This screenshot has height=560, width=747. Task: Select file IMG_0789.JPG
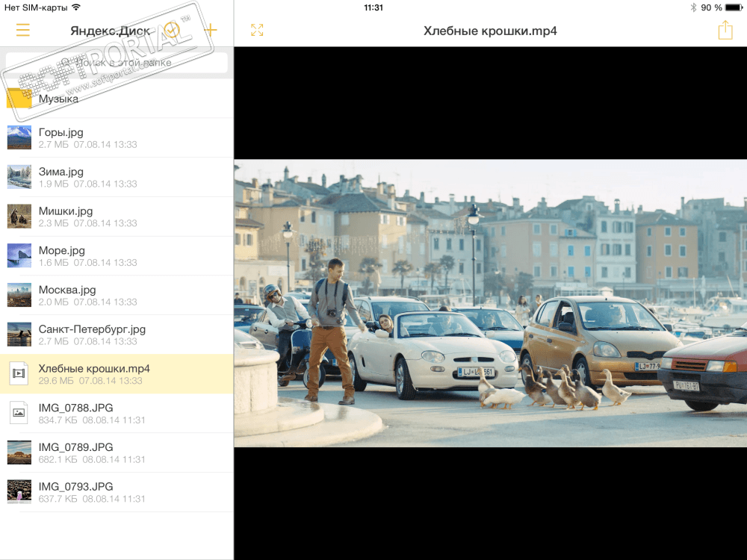[x=117, y=453]
